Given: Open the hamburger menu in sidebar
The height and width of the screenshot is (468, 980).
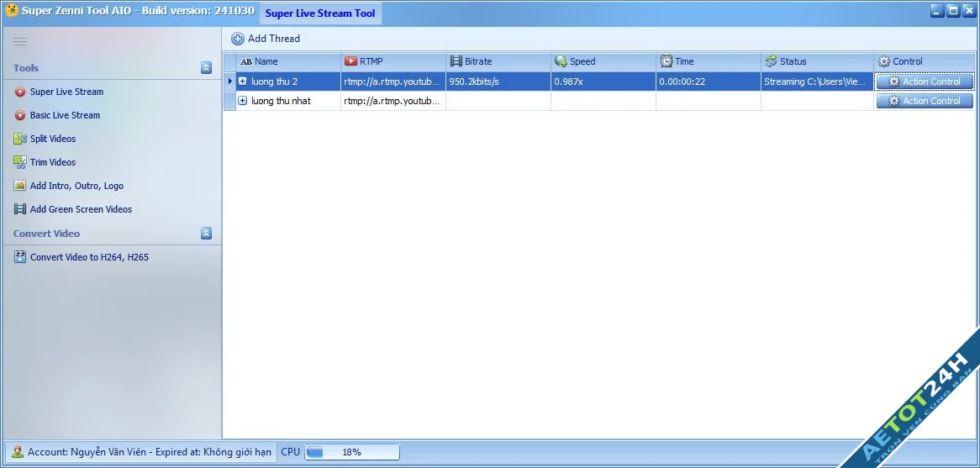Looking at the screenshot, I should point(20,41).
